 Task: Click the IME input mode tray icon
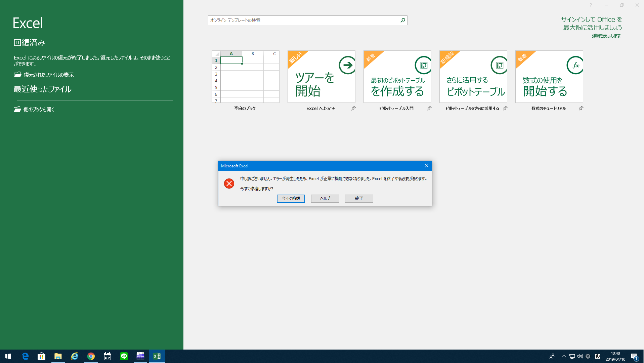598,356
